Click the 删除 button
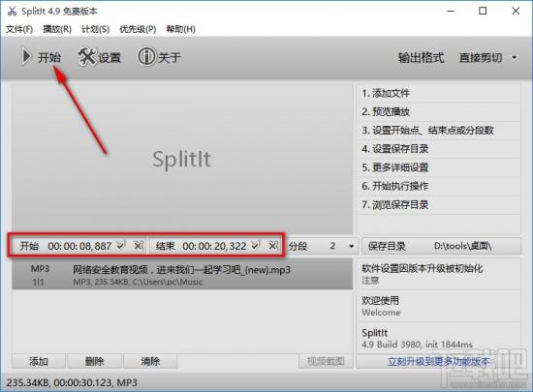This screenshot has width=533, height=392. point(94,361)
